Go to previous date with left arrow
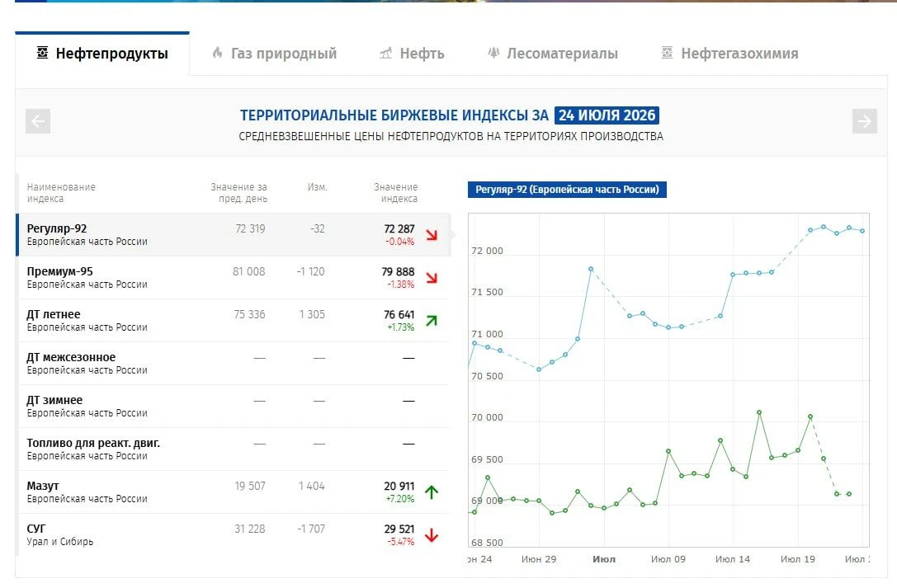This screenshot has width=897, height=588. pos(38,121)
